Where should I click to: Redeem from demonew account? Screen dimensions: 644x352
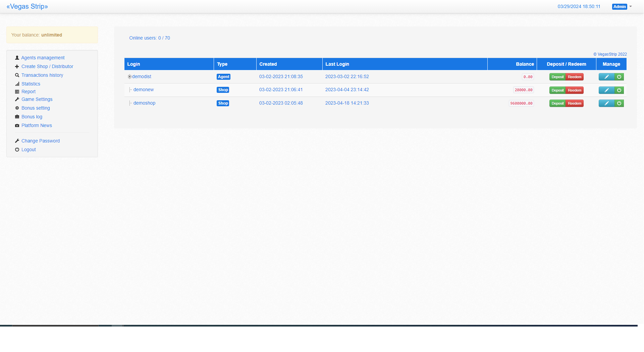coord(575,90)
